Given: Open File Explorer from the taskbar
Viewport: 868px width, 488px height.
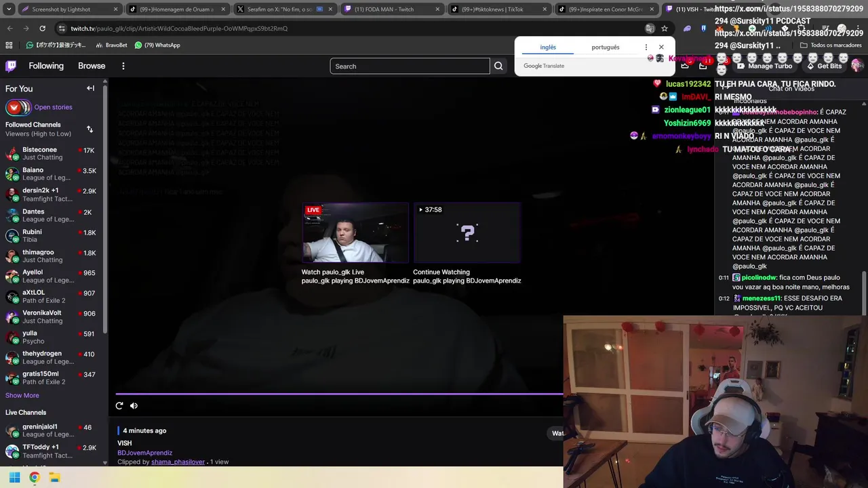Looking at the screenshot, I should [x=55, y=477].
